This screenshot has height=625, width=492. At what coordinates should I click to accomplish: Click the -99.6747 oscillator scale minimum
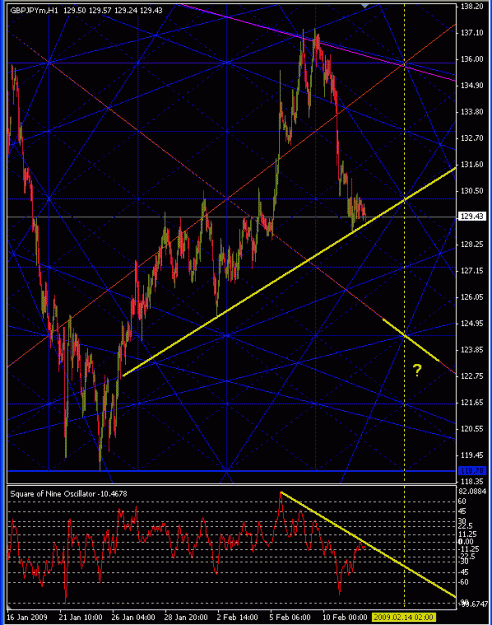click(474, 604)
